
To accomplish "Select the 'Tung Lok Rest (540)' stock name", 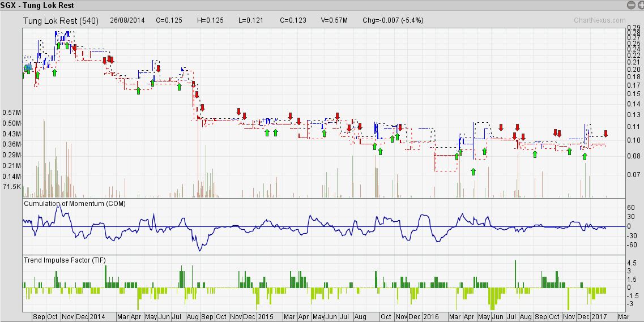I will tap(61, 20).
